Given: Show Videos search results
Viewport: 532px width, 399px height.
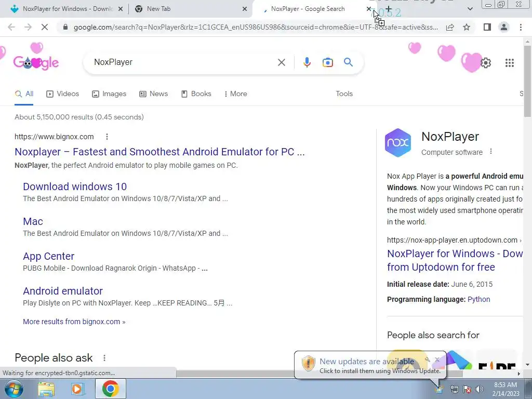Looking at the screenshot, I should 63,94.
